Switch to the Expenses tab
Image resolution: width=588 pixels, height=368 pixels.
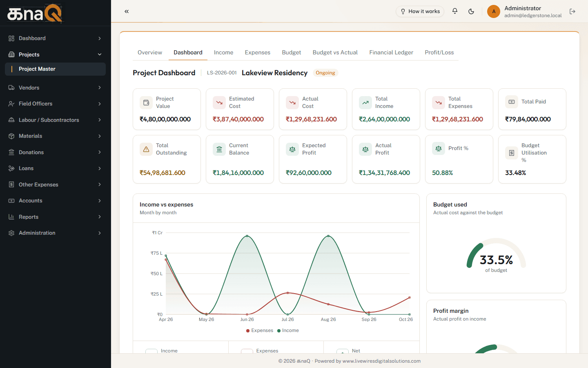click(258, 52)
